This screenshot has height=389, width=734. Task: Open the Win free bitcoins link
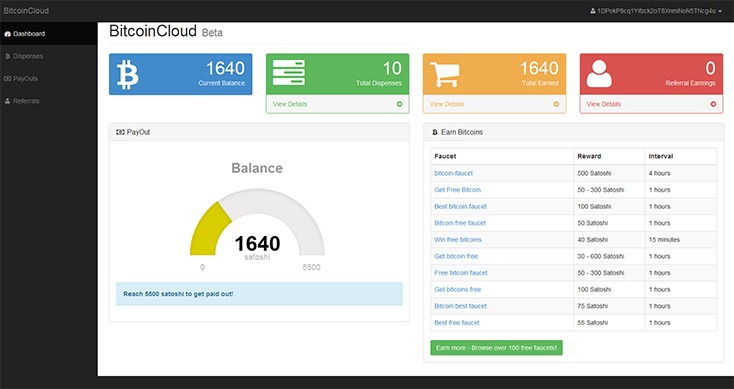coord(458,240)
